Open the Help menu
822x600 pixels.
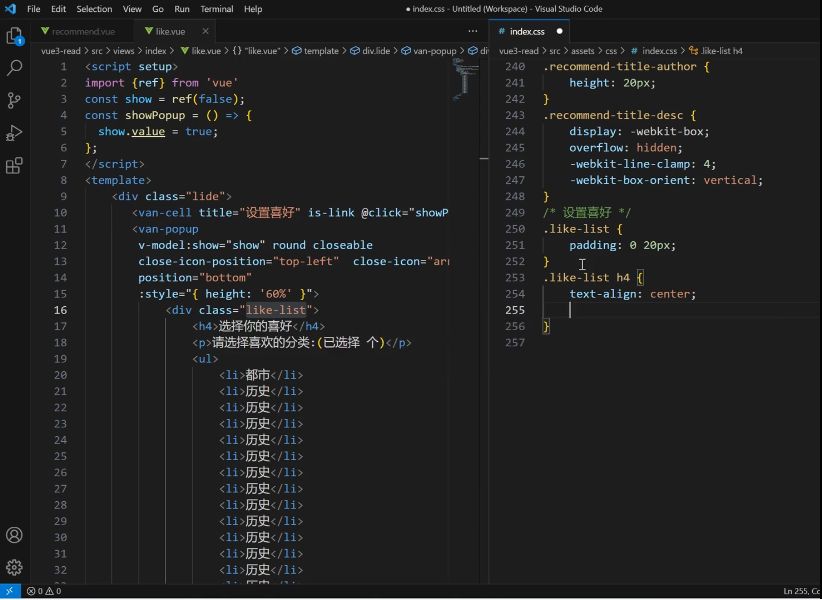(253, 9)
